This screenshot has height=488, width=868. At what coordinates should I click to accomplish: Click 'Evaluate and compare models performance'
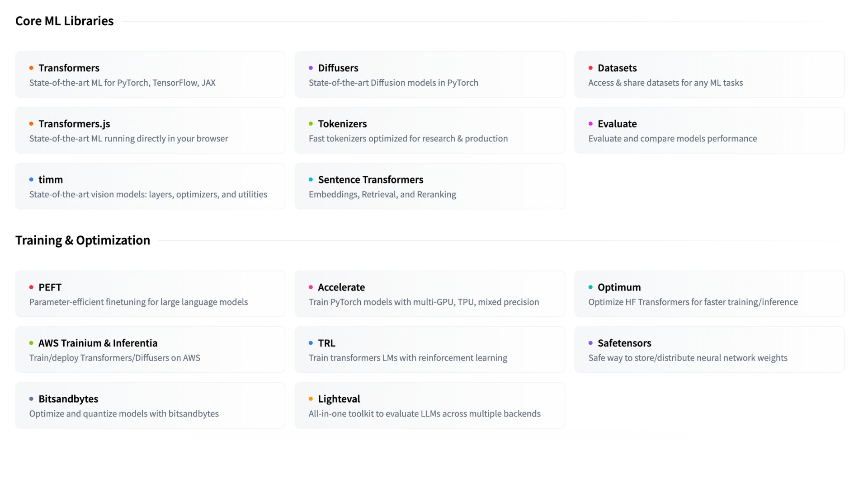pyautogui.click(x=673, y=139)
